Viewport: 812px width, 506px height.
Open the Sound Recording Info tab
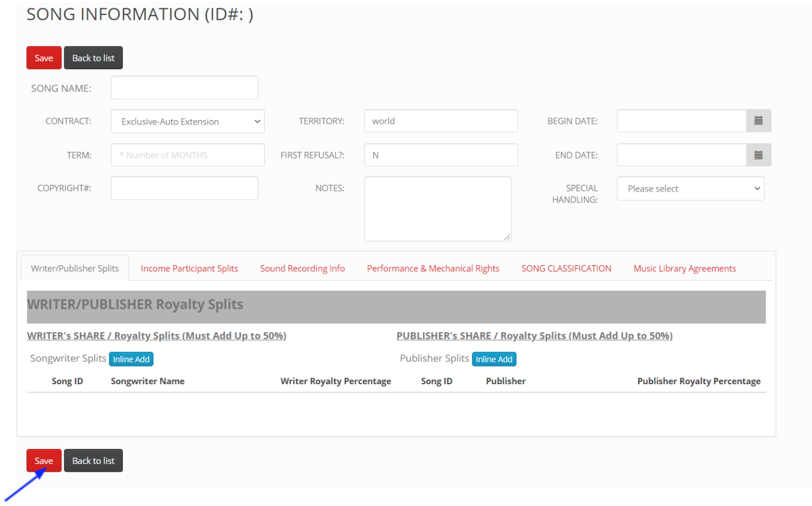[x=302, y=269]
